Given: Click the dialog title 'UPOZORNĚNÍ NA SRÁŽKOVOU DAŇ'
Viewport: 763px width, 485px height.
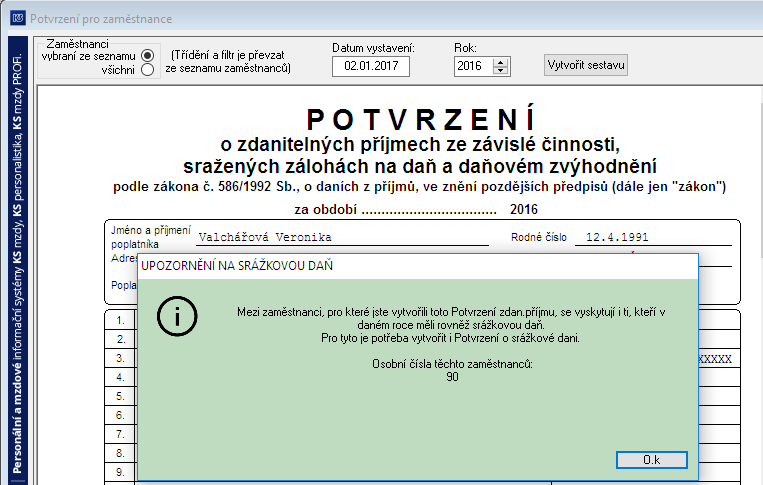Looking at the screenshot, I should [237, 266].
